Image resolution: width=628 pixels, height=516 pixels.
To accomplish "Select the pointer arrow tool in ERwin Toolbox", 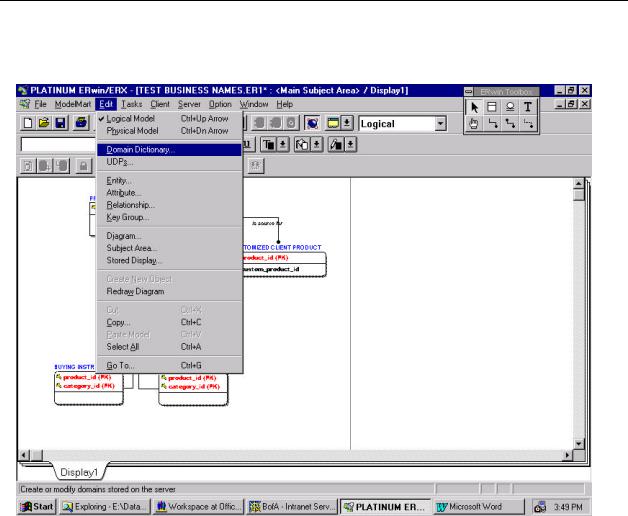I will pos(474,107).
